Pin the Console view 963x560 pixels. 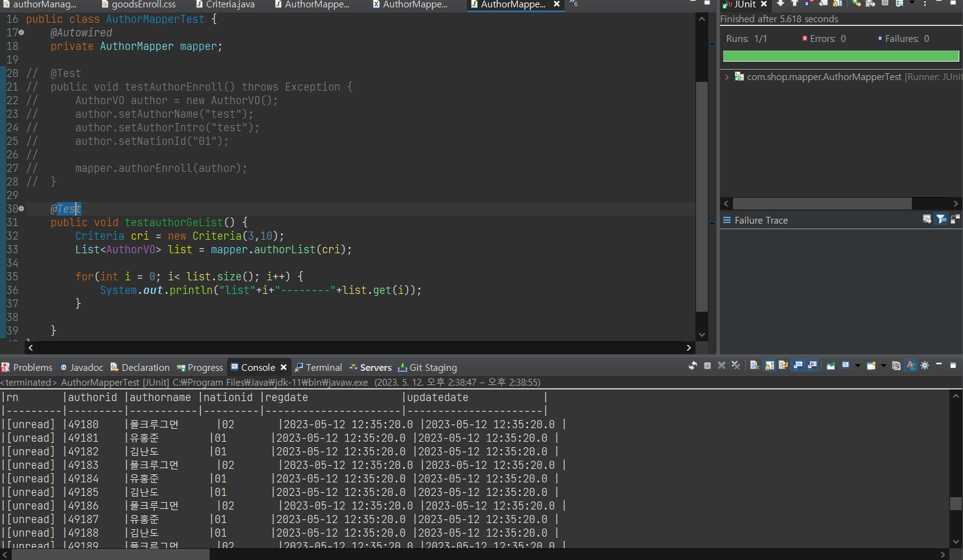[831, 366]
